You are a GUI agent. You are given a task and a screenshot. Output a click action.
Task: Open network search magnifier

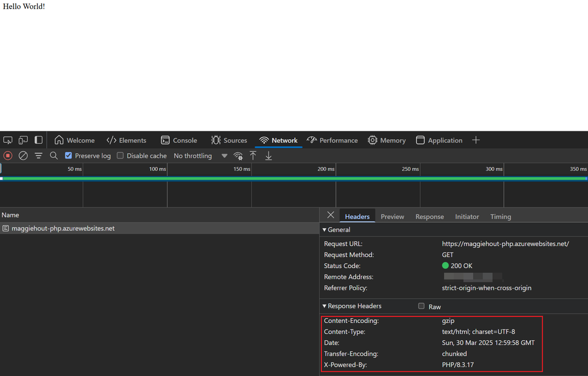[x=54, y=156]
